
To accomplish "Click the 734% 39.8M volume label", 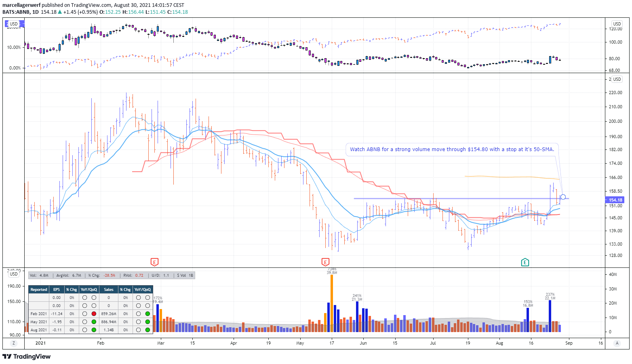I will click(332, 271).
